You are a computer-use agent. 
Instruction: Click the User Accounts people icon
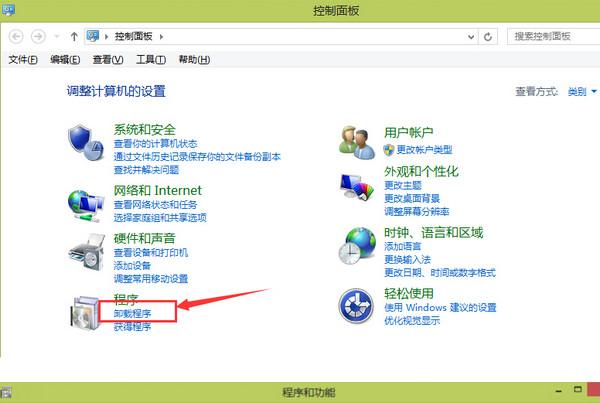357,142
